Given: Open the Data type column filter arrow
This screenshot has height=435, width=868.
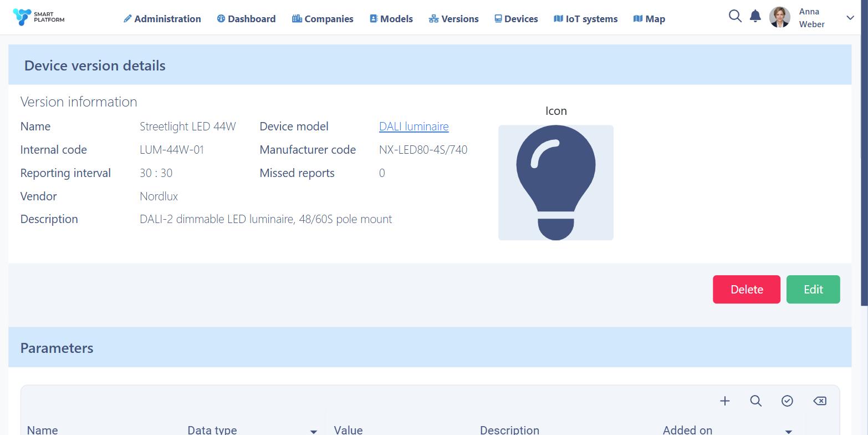Looking at the screenshot, I should tap(313, 431).
